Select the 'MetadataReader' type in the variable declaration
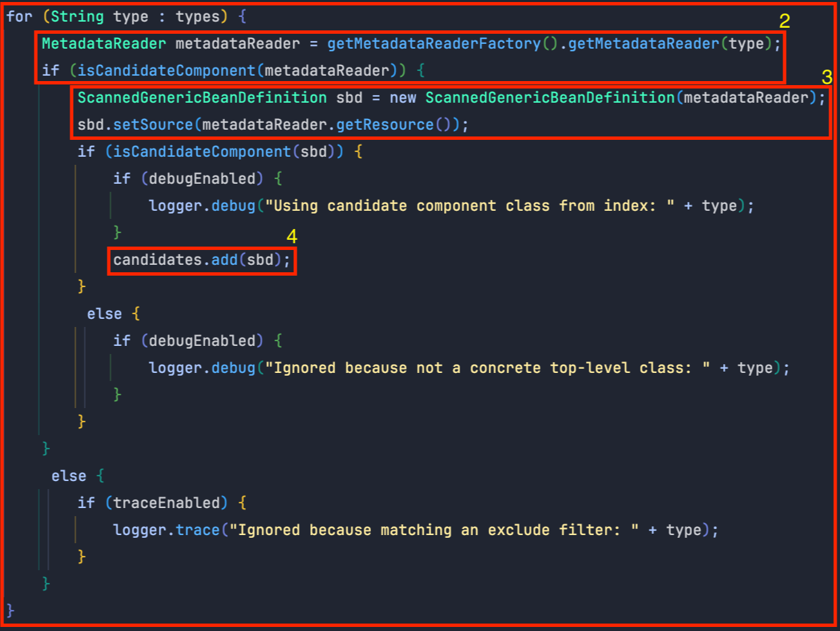 coord(103,44)
